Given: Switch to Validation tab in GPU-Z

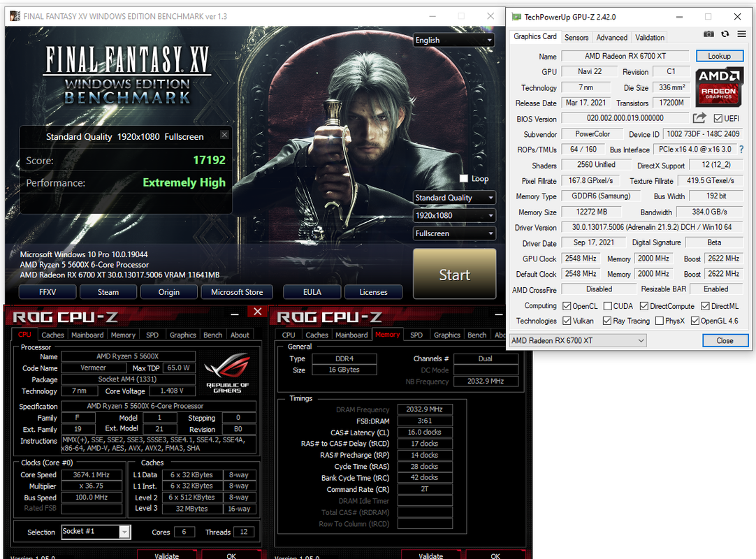Looking at the screenshot, I should (x=649, y=37).
